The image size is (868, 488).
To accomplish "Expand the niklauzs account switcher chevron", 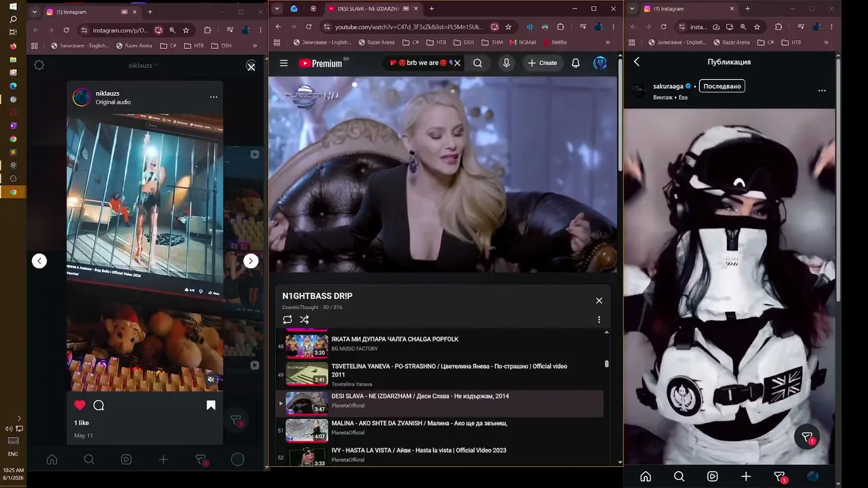I will [157, 65].
